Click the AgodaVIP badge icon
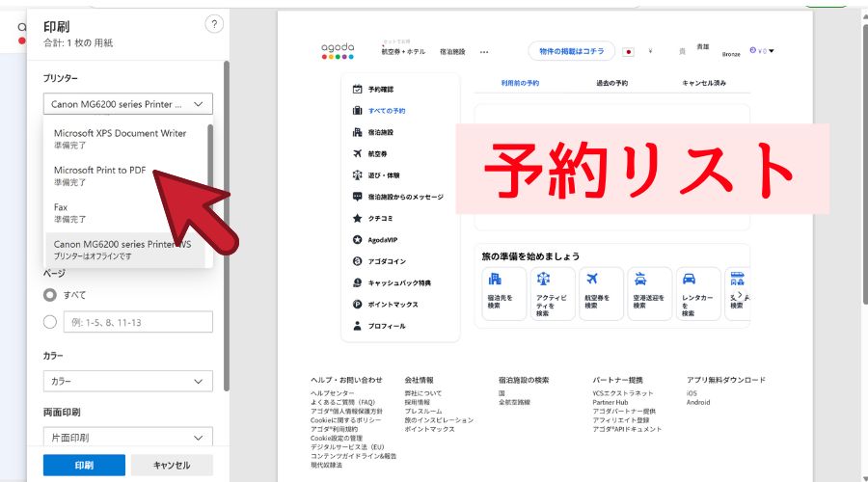 (x=358, y=240)
